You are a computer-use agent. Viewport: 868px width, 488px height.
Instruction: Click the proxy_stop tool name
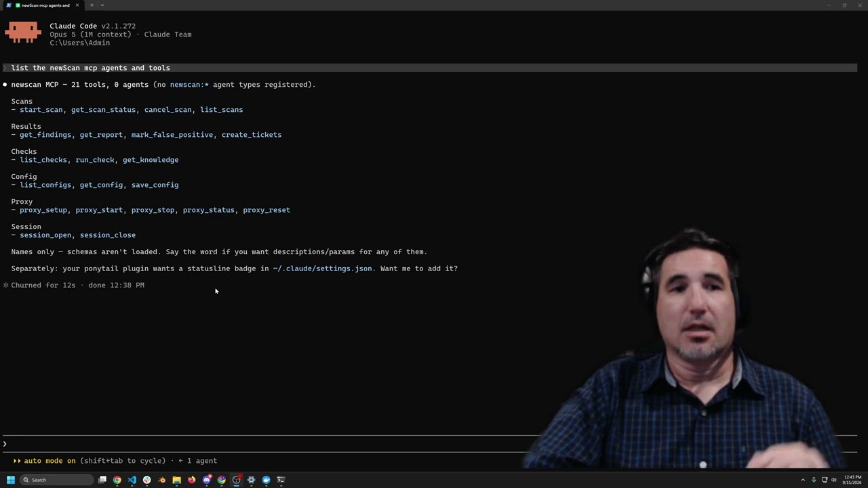point(153,210)
